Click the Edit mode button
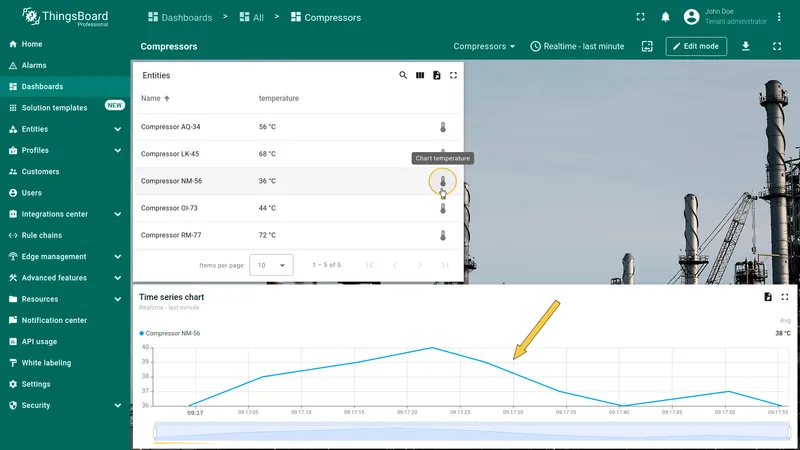Viewport: 800px width, 450px height. [696, 46]
